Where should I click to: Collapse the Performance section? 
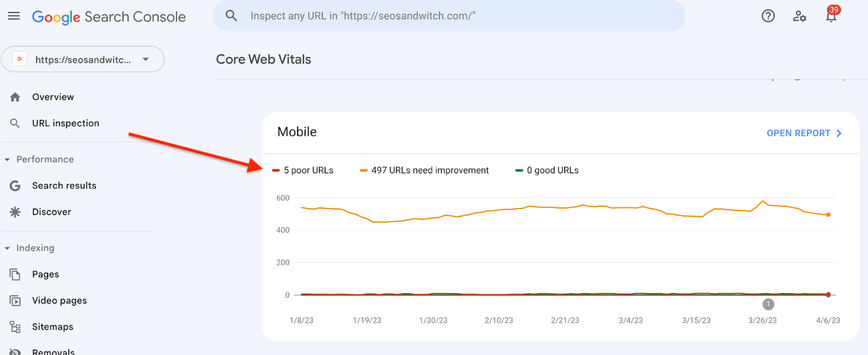[x=7, y=159]
